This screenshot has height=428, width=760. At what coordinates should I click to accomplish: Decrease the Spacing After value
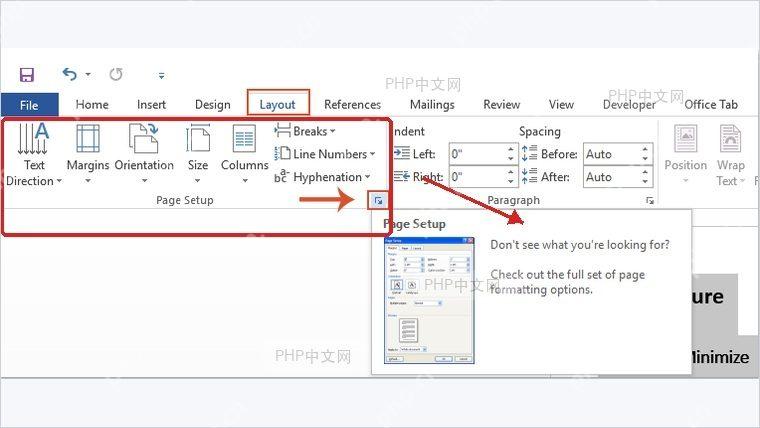645,182
